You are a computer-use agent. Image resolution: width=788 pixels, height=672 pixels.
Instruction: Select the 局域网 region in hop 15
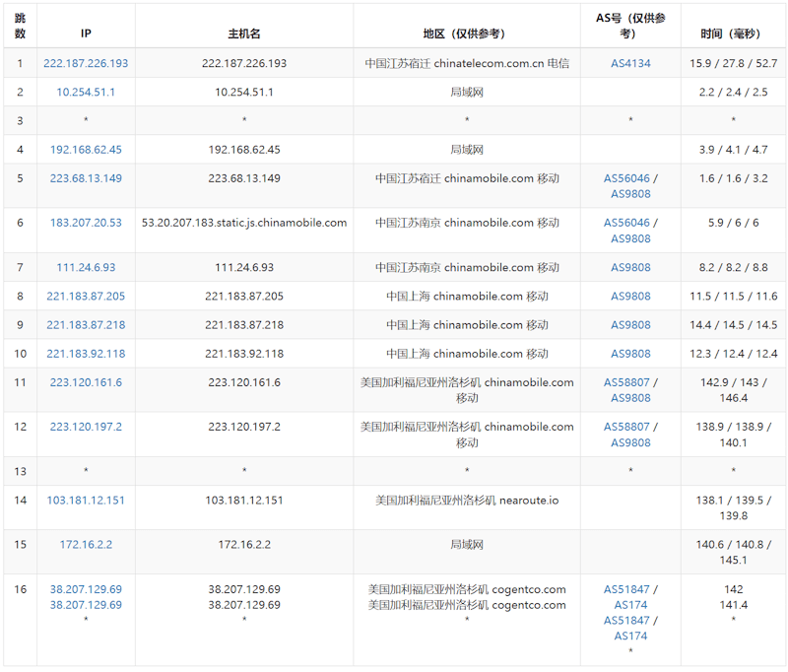[467, 544]
